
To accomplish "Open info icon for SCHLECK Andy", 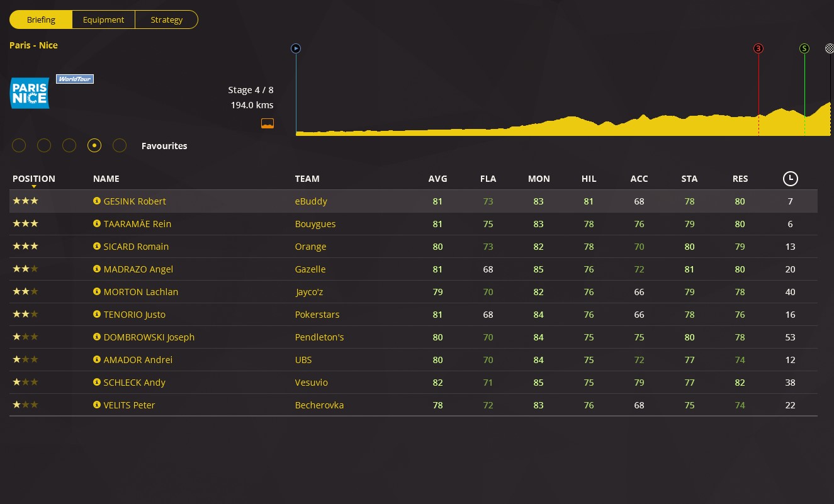I will 97,382.
